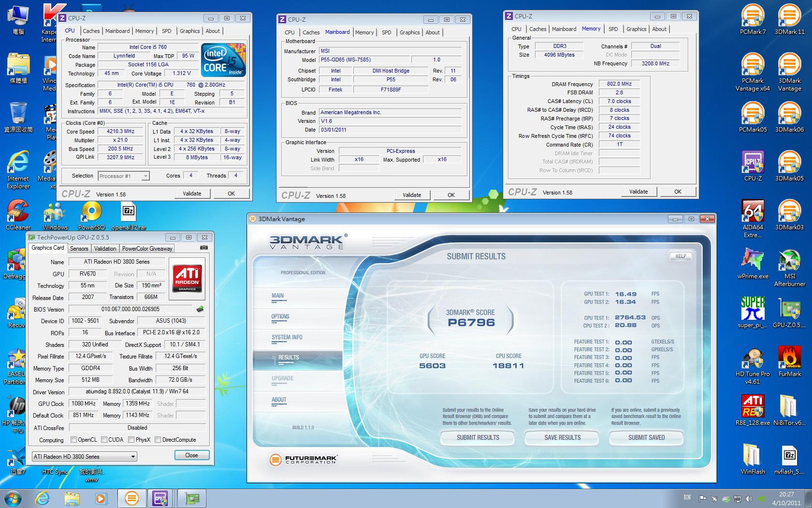812x508 pixels.
Task: Launch 3DMark06 desktop icon
Action: 789,117
